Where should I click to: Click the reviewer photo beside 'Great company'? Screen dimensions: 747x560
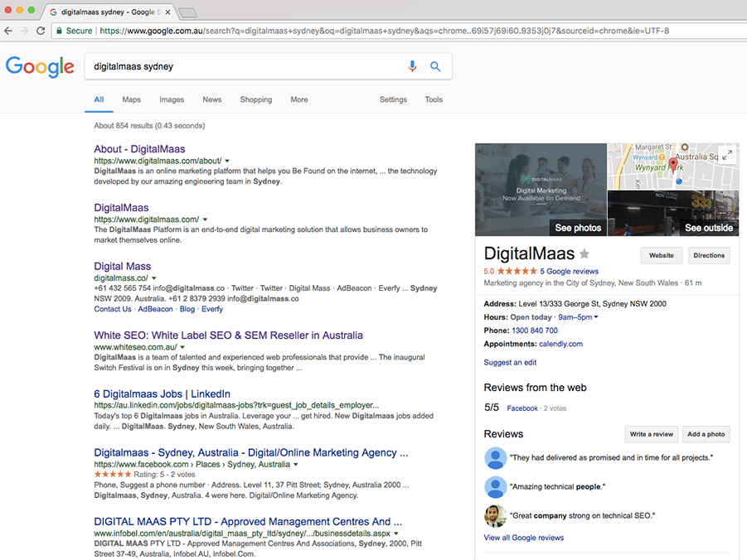[496, 516]
